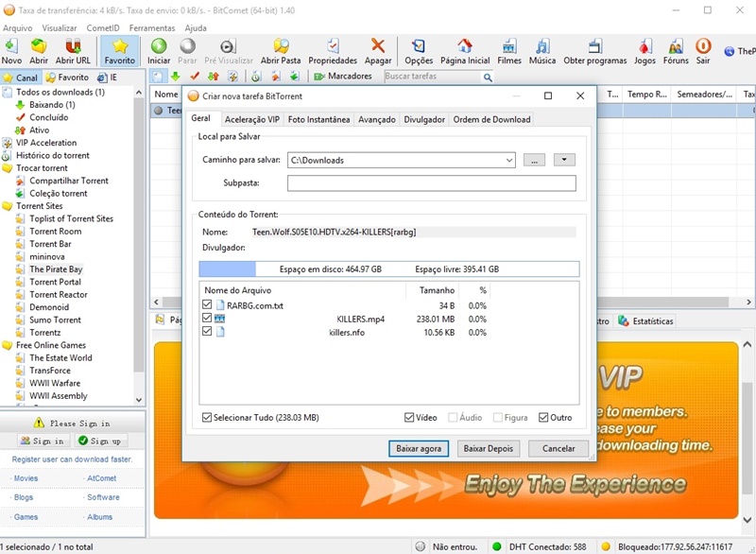The width and height of the screenshot is (756, 554).
Task: Expand the Caminho para salvar combo box
Action: 509,160
